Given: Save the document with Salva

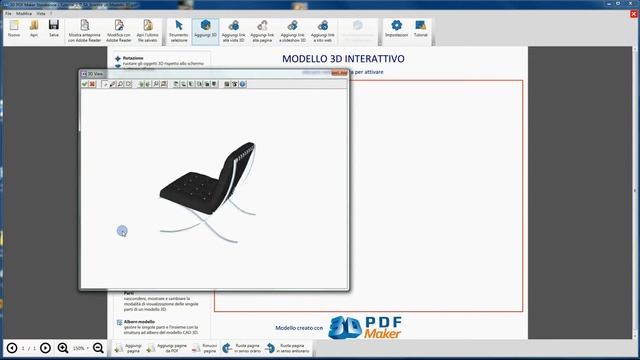Looking at the screenshot, I should click(54, 29).
